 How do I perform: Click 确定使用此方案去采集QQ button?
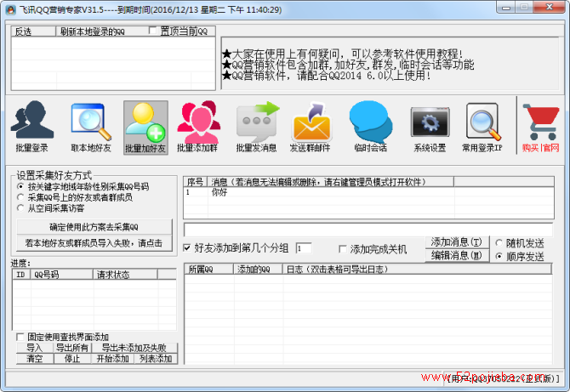[x=94, y=227]
